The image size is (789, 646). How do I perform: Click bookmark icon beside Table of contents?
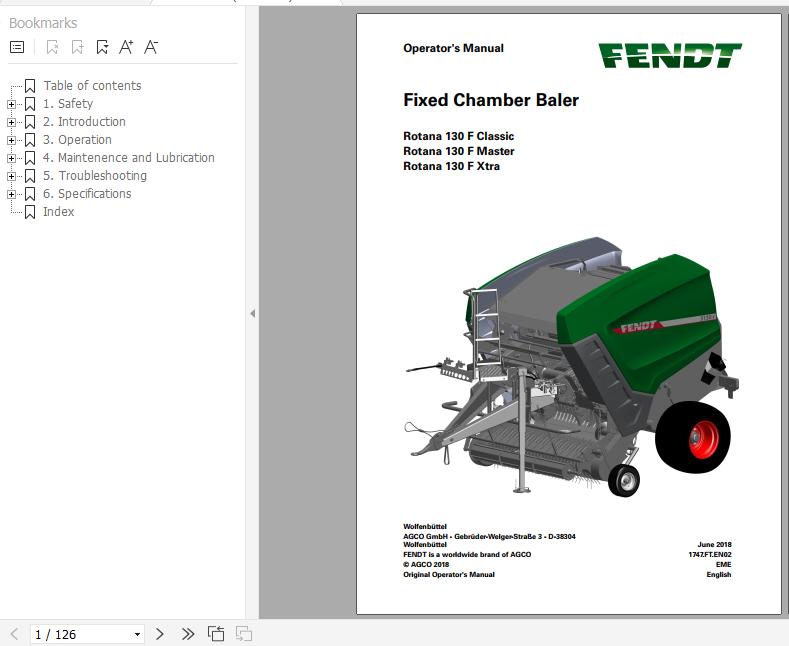[x=30, y=86]
